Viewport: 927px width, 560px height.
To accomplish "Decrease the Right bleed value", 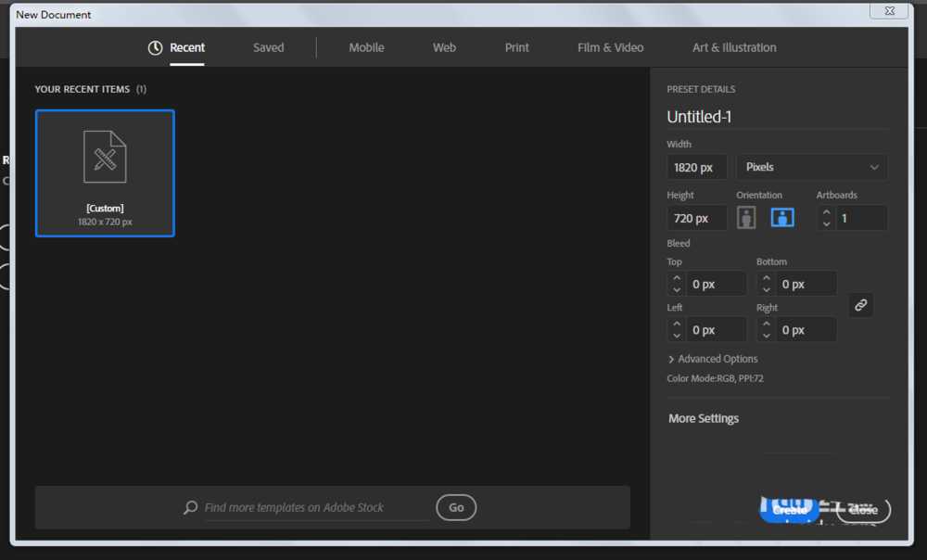I will pos(767,336).
